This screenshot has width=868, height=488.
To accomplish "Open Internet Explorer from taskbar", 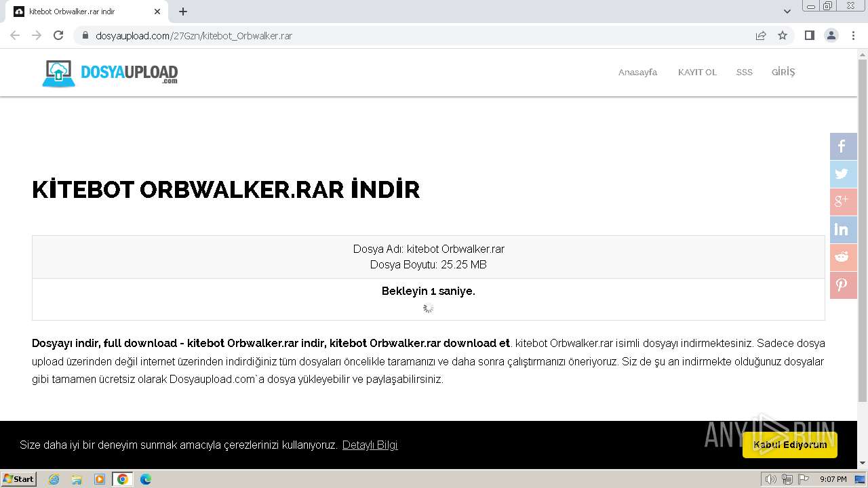I will click(x=54, y=479).
